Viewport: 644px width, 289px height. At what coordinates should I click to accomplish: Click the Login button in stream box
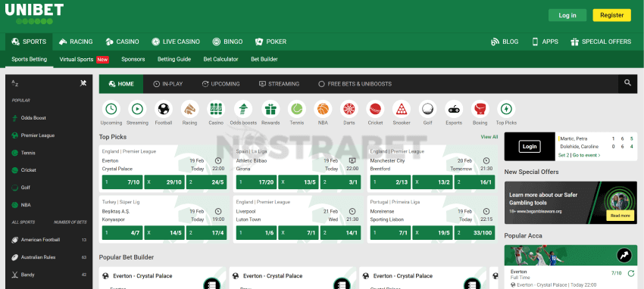530,146
